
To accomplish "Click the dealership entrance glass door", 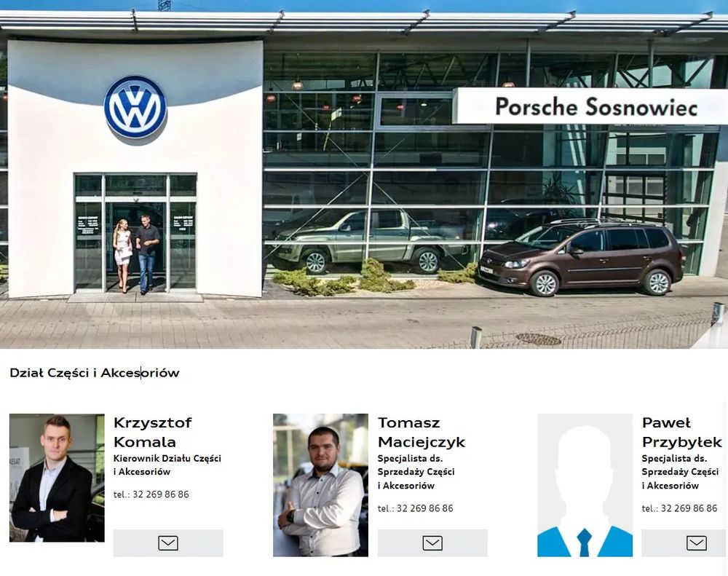I will [135, 233].
